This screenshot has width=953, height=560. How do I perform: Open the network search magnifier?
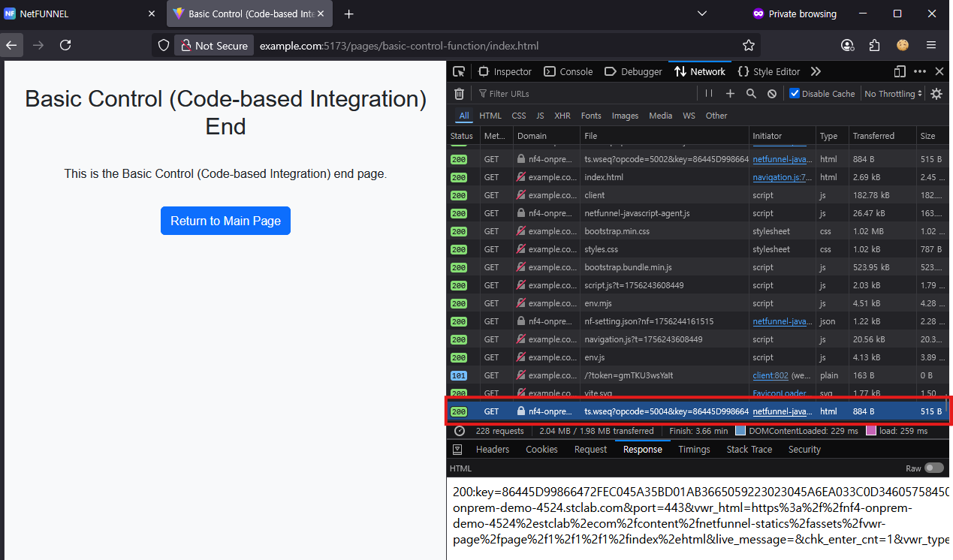pyautogui.click(x=751, y=94)
